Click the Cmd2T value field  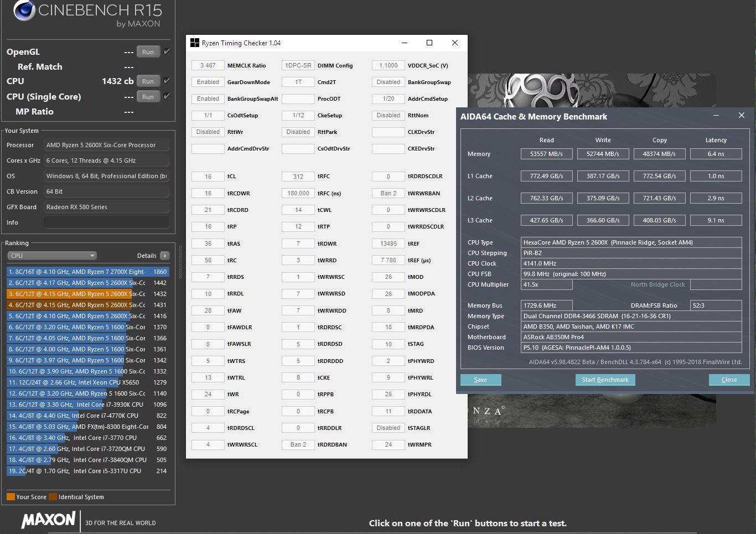pyautogui.click(x=298, y=82)
